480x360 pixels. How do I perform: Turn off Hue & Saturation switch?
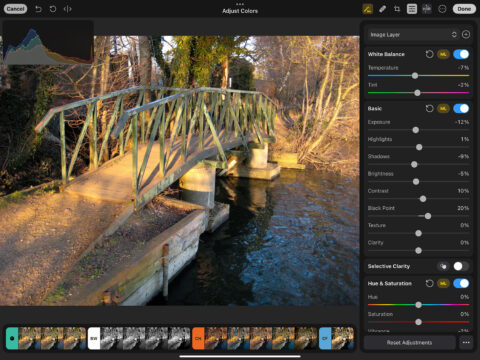click(x=461, y=283)
